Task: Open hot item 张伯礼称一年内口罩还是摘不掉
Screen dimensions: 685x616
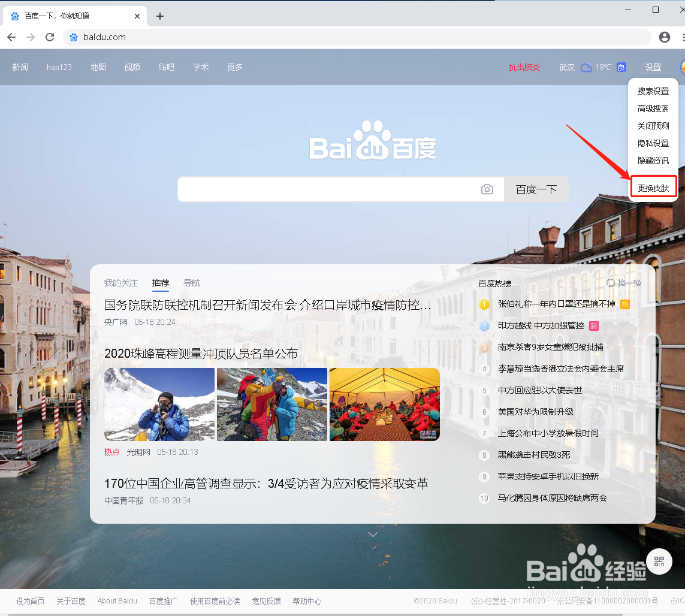Action: 557,304
